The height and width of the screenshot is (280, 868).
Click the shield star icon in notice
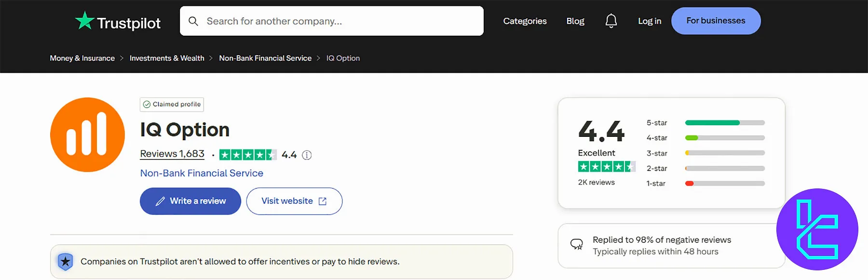pyautogui.click(x=66, y=262)
